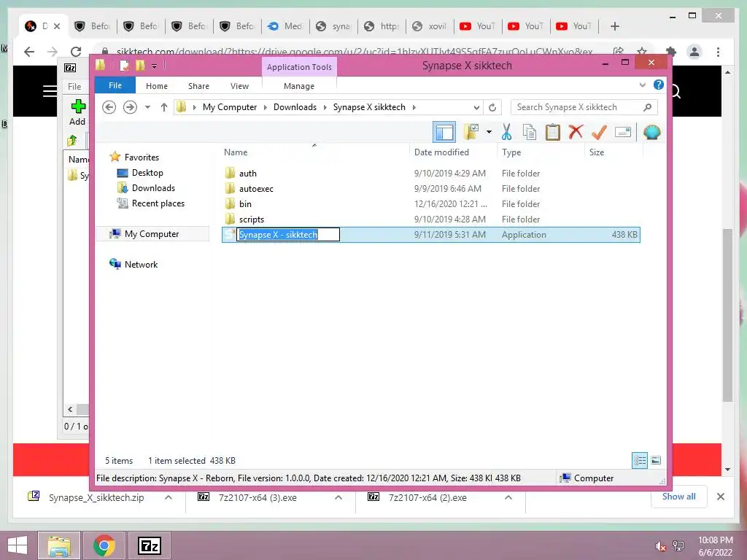
Task: Switch to the Home ribbon tab
Action: coord(157,86)
